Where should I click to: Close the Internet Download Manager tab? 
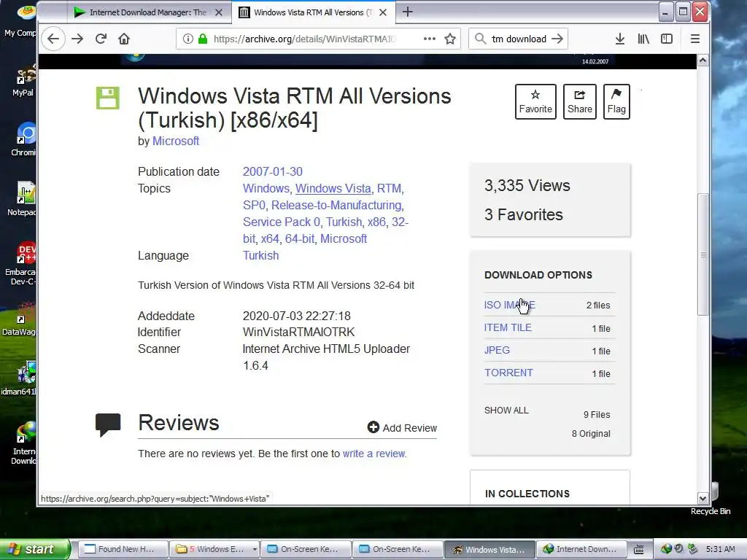(219, 12)
